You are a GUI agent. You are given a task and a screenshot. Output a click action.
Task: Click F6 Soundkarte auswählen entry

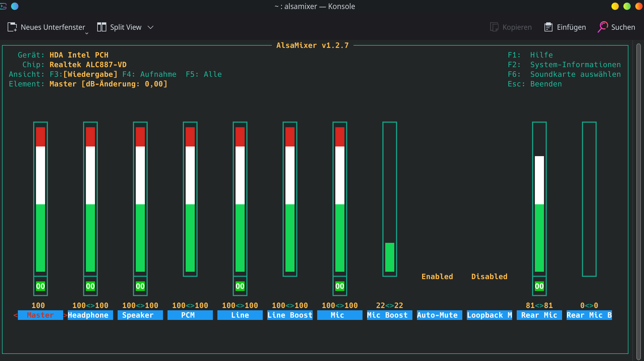click(x=564, y=74)
